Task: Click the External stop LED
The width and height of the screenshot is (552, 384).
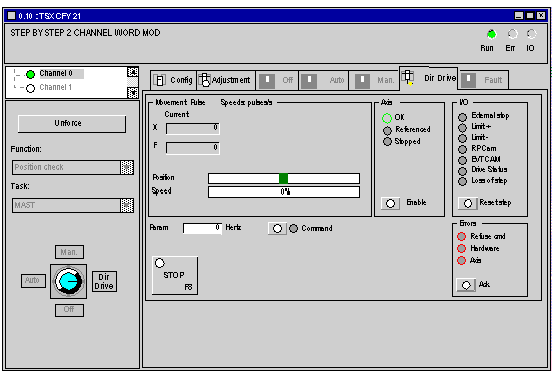Action: [462, 117]
